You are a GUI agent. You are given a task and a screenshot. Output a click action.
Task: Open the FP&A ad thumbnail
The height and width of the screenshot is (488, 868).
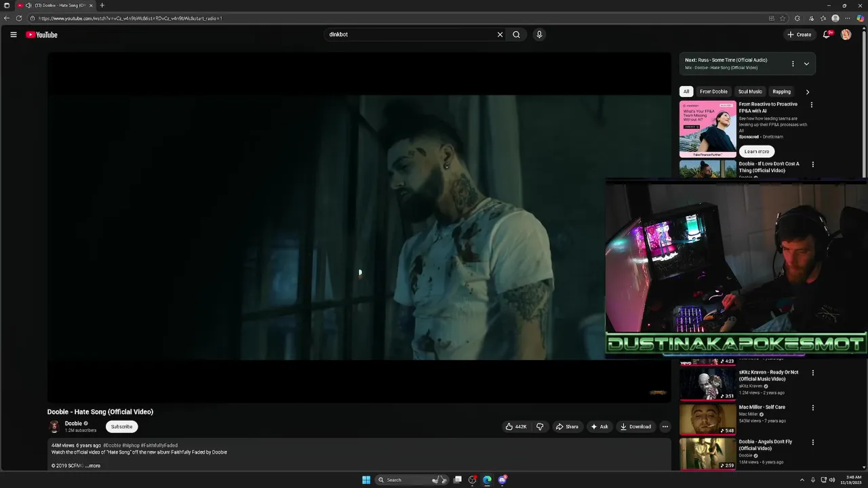[x=708, y=129]
